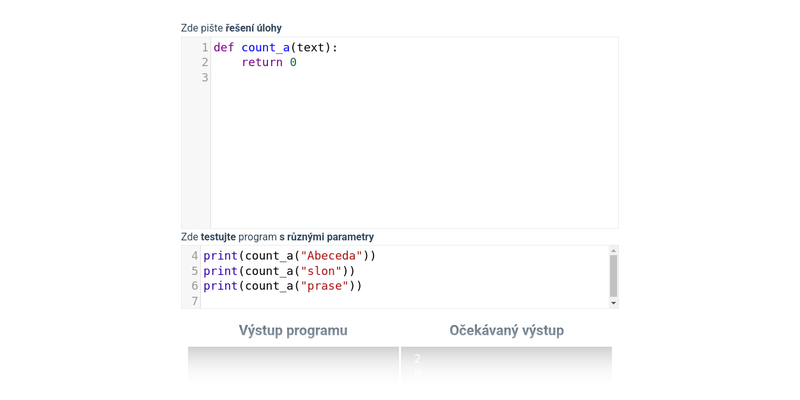The width and height of the screenshot is (800, 400).
Task: Click the print(count_a("prase")) line
Action: tap(282, 286)
